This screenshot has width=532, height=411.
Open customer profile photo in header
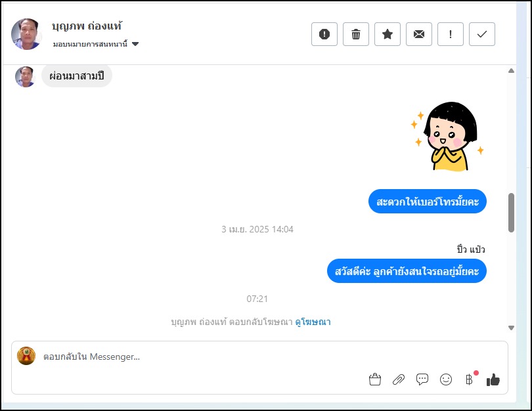[x=27, y=34]
